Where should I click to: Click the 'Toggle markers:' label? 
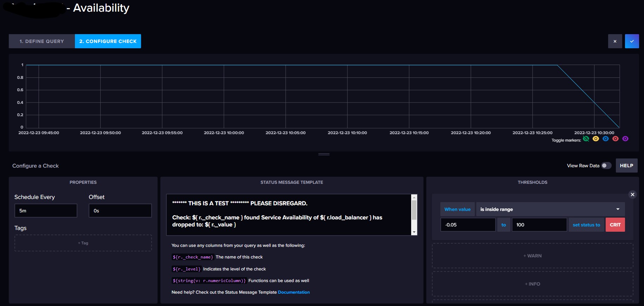point(566,140)
